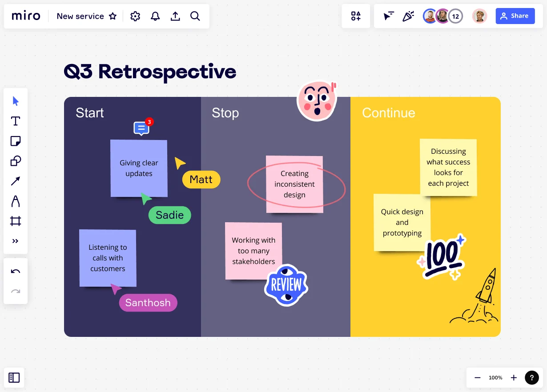
Task: Star the New service board
Action: [113, 16]
